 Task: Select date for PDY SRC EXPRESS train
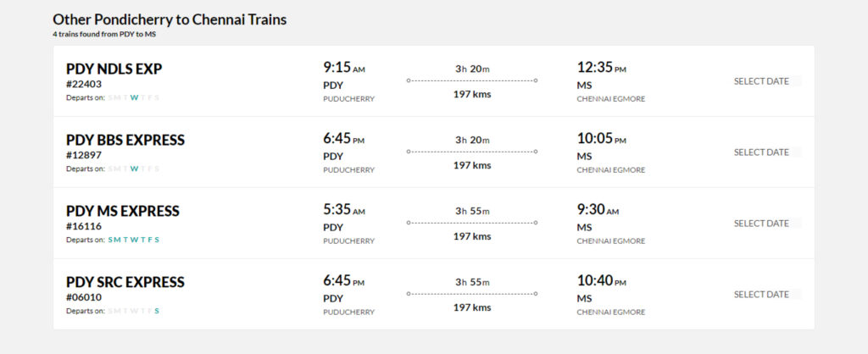[x=762, y=294]
